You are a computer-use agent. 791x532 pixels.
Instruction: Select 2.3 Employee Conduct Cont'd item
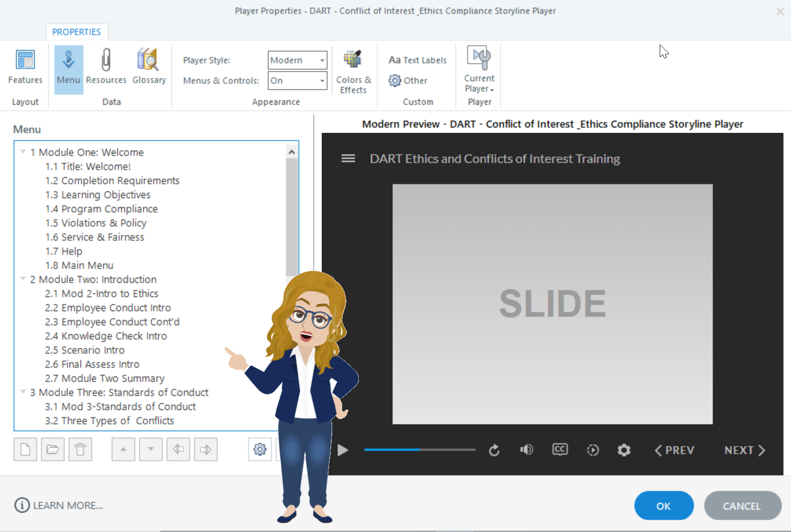[112, 322]
